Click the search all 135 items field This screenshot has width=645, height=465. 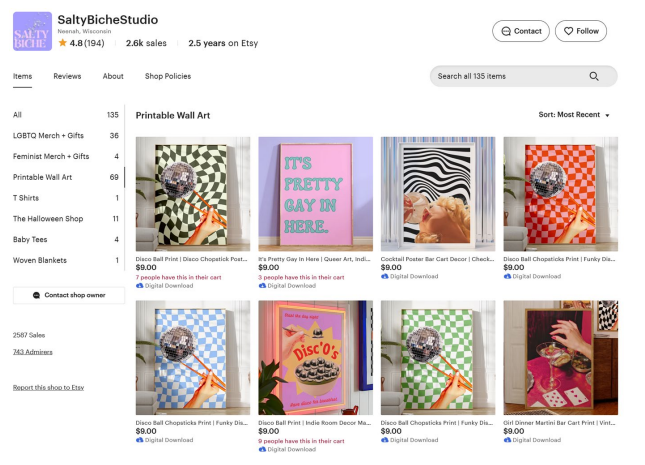[510, 76]
